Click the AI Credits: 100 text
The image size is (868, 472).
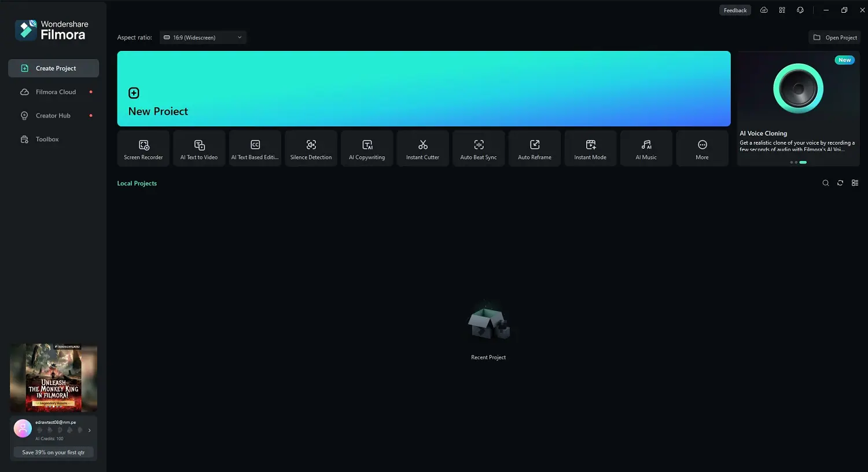tap(49, 438)
